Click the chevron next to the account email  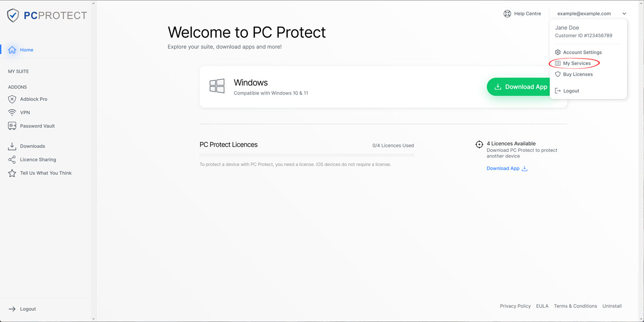tap(624, 13)
